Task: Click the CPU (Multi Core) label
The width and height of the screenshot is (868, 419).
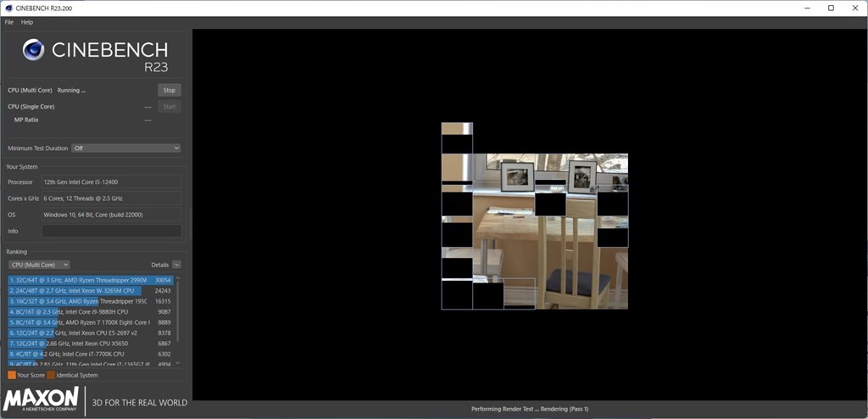Action: click(30, 91)
